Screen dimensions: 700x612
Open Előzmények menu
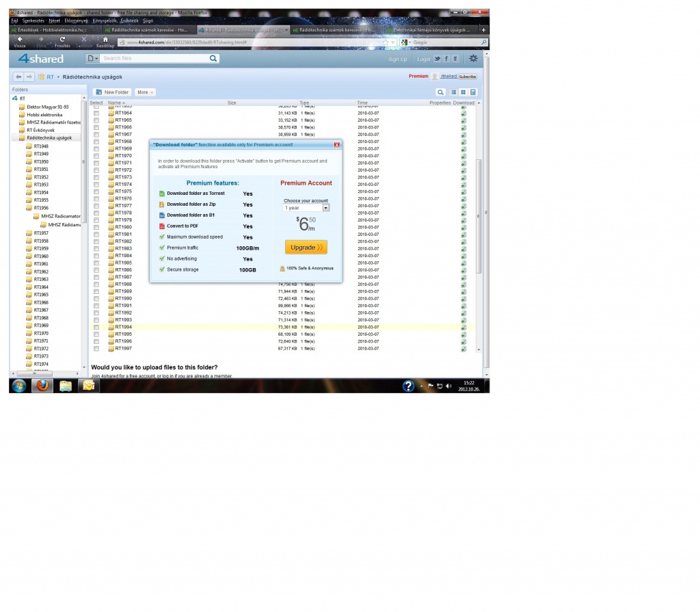coord(77,21)
